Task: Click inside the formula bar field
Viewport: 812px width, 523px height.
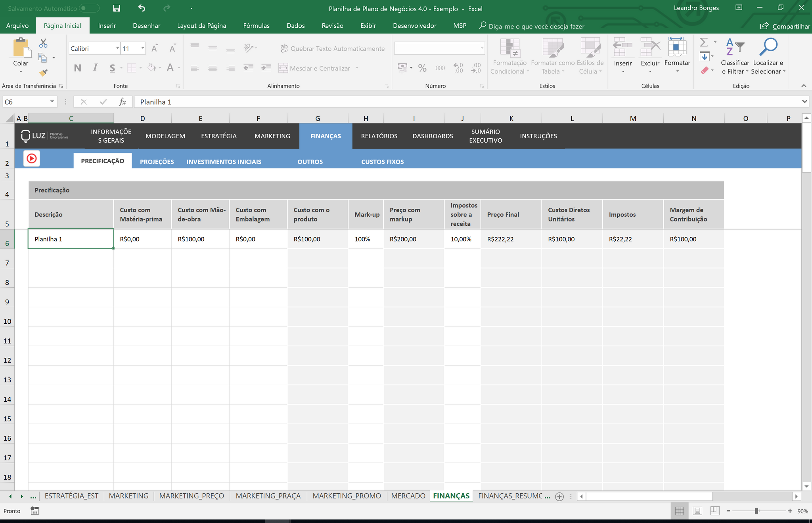Action: 468,102
